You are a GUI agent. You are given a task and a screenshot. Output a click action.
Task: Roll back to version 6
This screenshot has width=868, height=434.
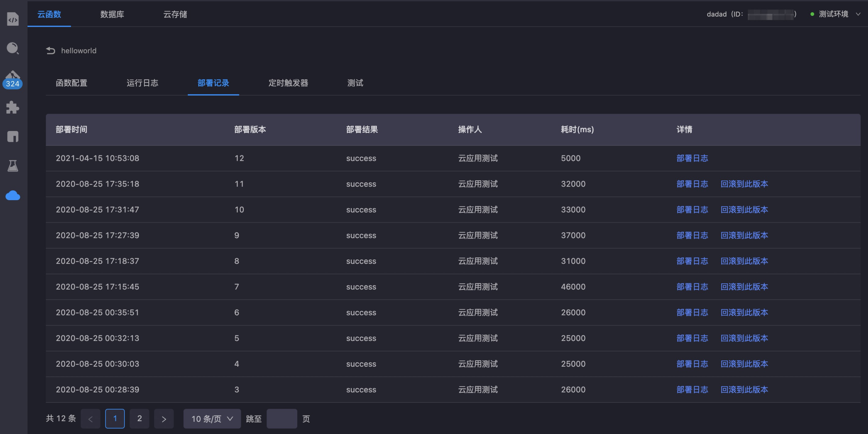coord(744,312)
